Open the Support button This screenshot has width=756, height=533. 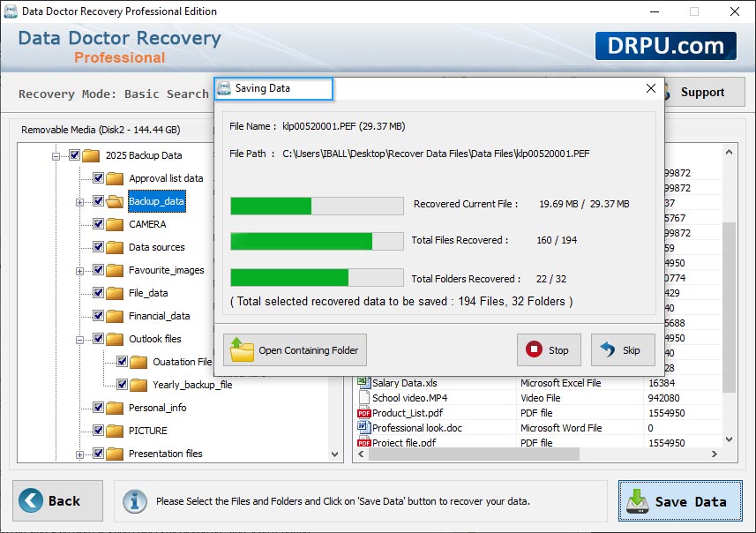(704, 92)
